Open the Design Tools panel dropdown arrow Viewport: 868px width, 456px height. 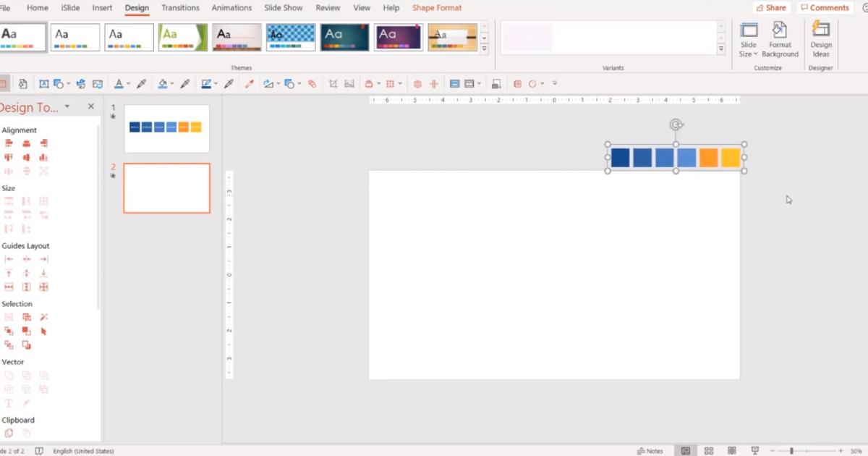(68, 106)
